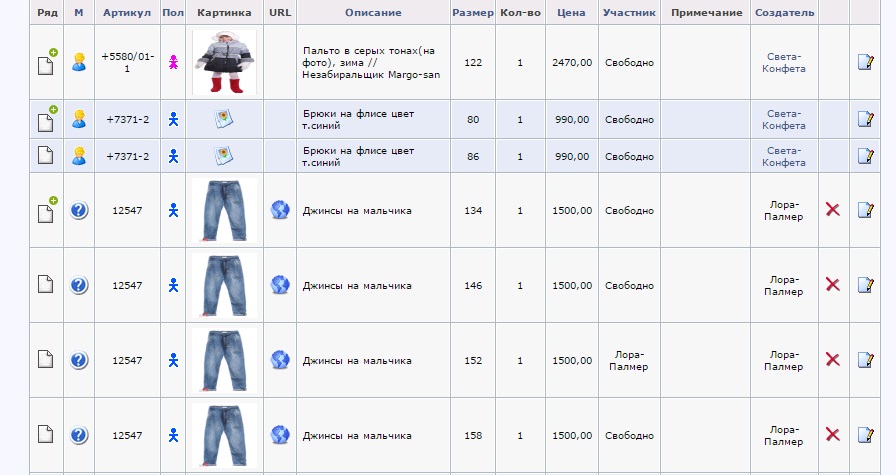Image resolution: width=896 pixels, height=475 pixels.
Task: Click the blue boy gender icon for trousers size 80
Action: tap(173, 119)
